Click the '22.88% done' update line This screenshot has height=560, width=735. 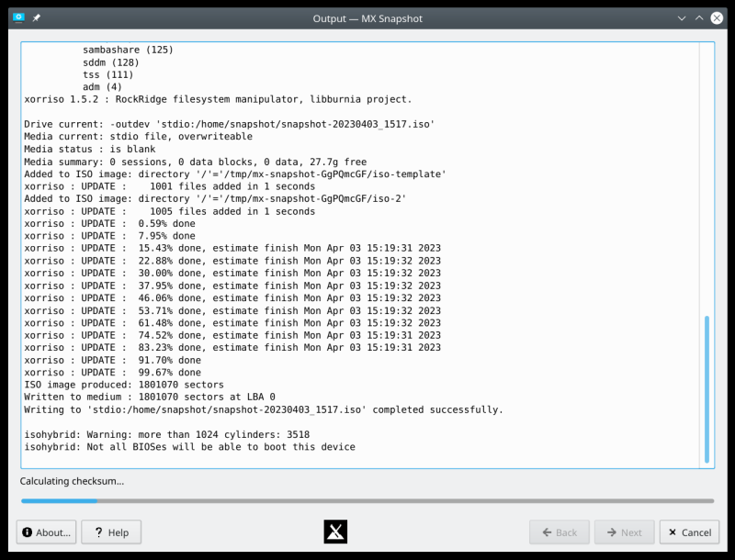click(x=232, y=261)
